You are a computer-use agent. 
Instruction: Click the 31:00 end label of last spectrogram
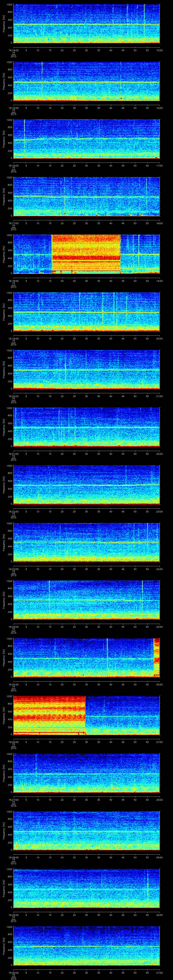159,972
